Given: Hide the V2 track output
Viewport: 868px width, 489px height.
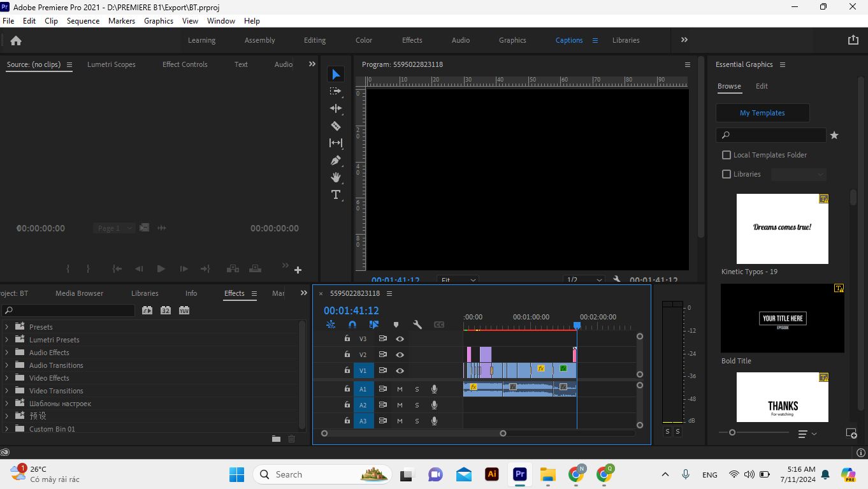Looking at the screenshot, I should tap(400, 354).
